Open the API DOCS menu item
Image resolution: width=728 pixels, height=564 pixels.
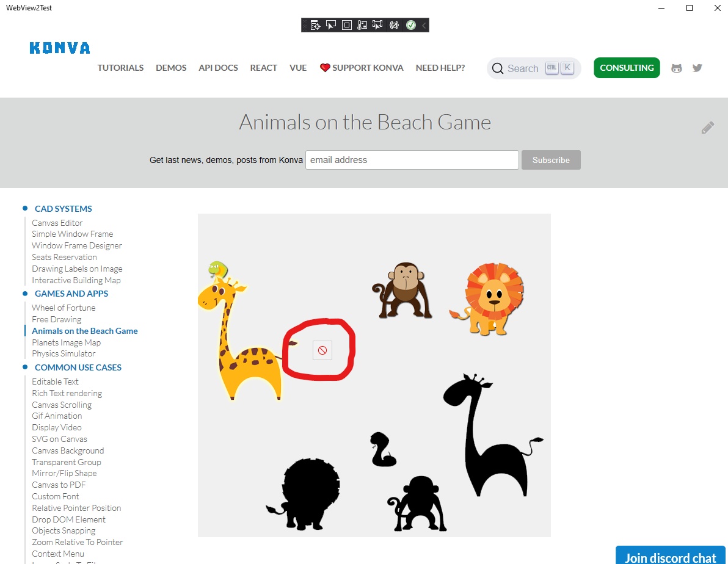pos(218,68)
